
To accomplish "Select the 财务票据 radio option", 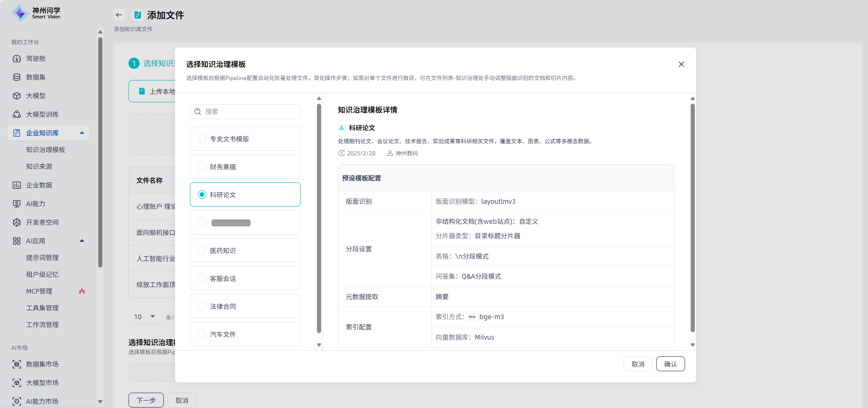I will [x=202, y=167].
